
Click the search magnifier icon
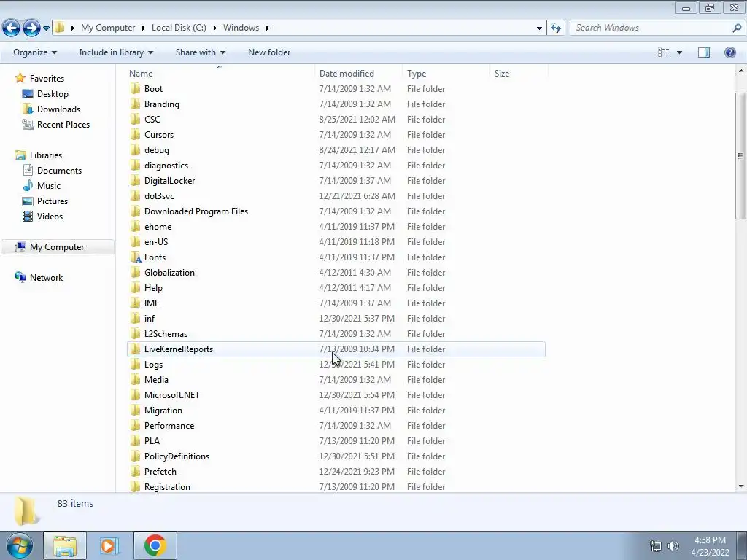(x=737, y=28)
